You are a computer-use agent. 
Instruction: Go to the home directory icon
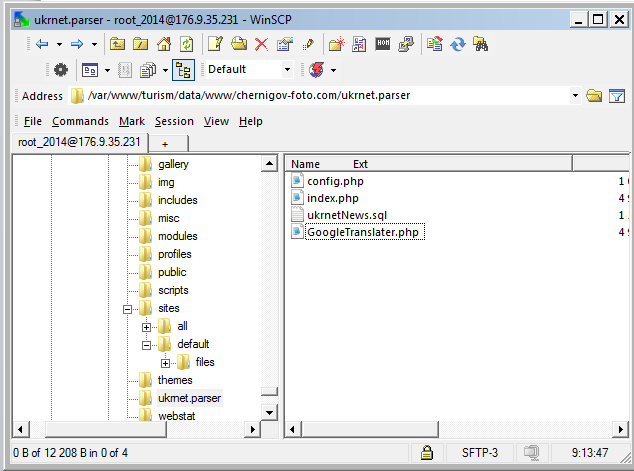coord(164,44)
